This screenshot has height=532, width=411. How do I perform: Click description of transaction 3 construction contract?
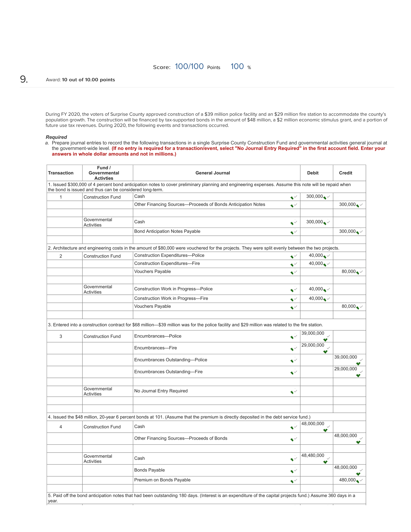click(x=186, y=325)
